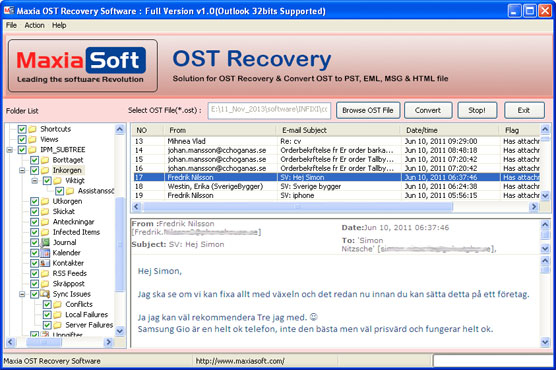Click the Viktigt folder icon
The width and height of the screenshot is (556, 370).
[x=57, y=181]
